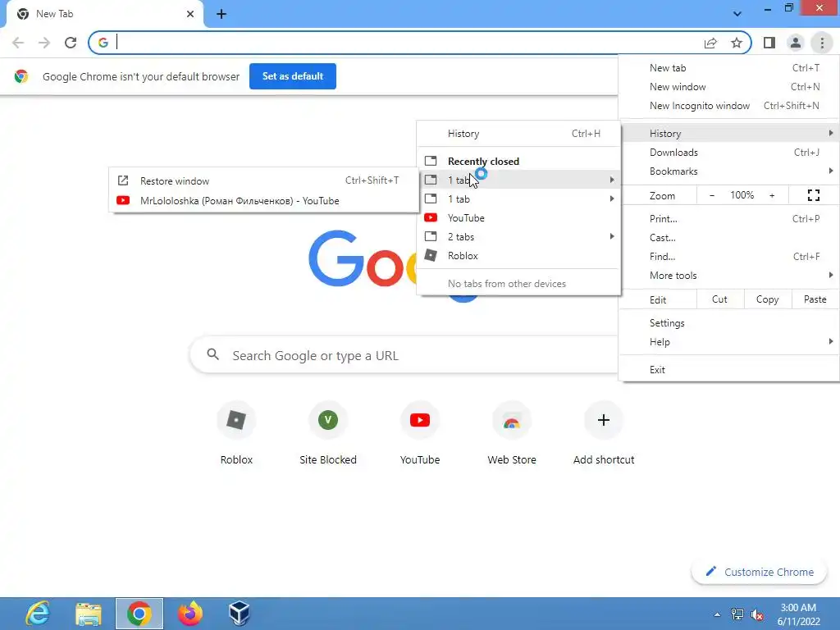Choose Exit from Chrome menu

click(x=729, y=370)
